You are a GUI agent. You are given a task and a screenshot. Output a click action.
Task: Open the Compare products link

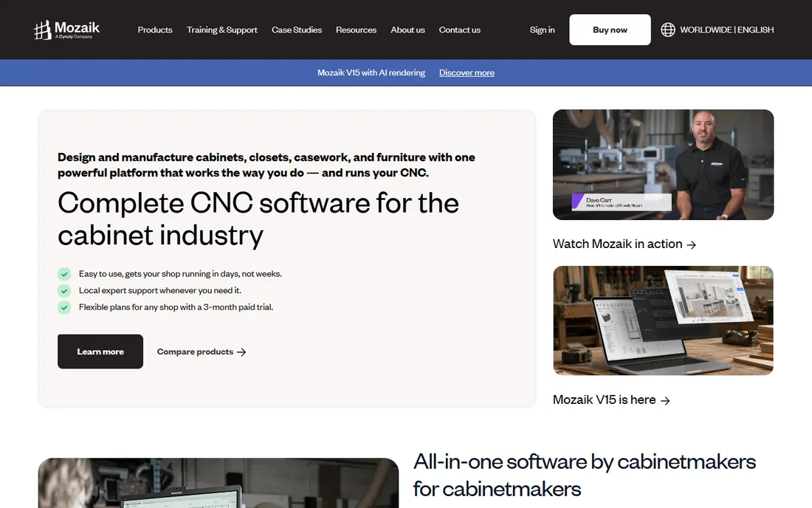(x=202, y=351)
